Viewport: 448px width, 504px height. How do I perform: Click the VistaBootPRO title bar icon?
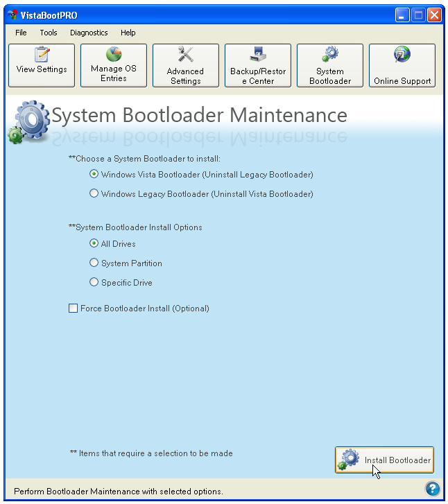(x=13, y=15)
